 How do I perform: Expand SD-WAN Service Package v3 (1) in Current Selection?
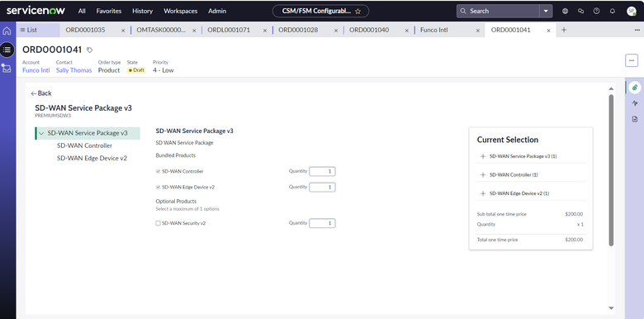(x=483, y=156)
